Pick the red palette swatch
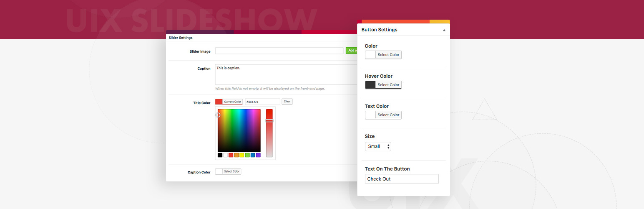 tap(231, 155)
